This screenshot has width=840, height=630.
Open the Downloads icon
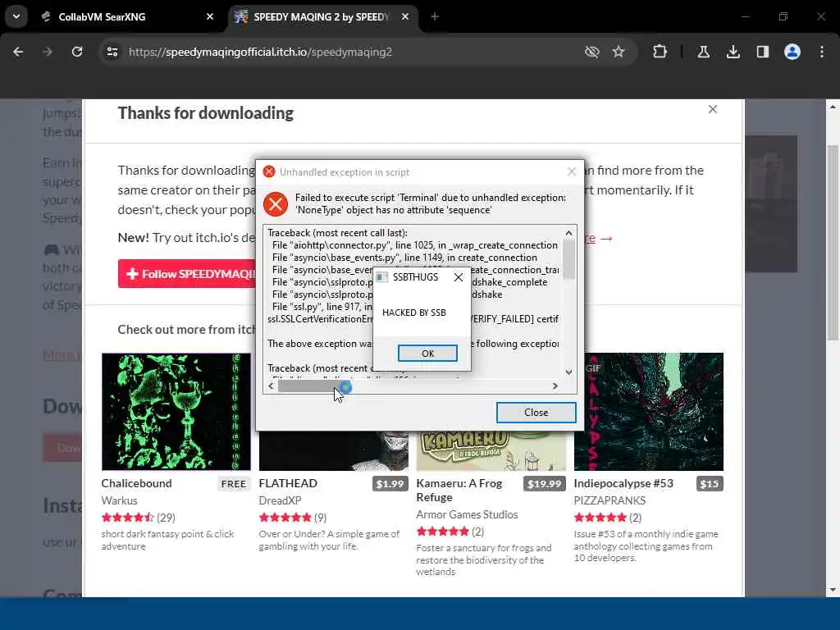click(x=733, y=52)
